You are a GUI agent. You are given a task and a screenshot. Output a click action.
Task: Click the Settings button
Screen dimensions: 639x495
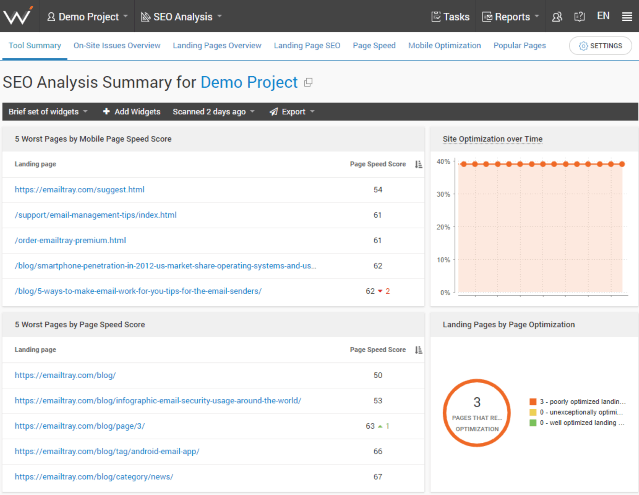[x=600, y=46]
